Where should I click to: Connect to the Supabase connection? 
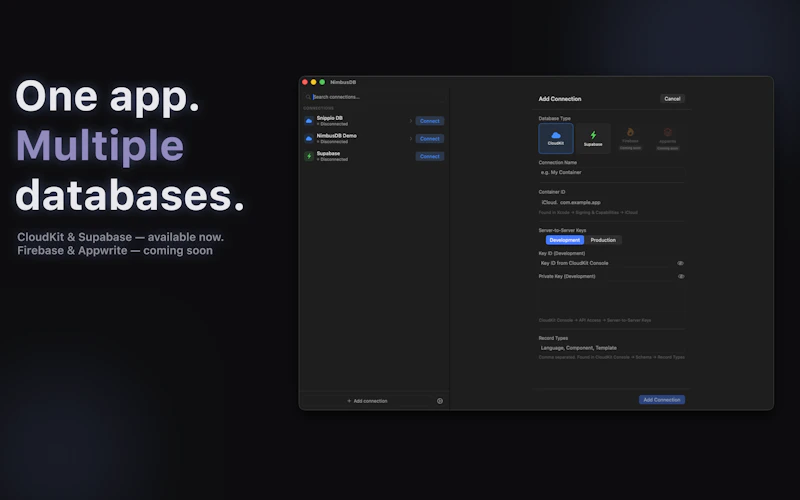click(x=430, y=156)
